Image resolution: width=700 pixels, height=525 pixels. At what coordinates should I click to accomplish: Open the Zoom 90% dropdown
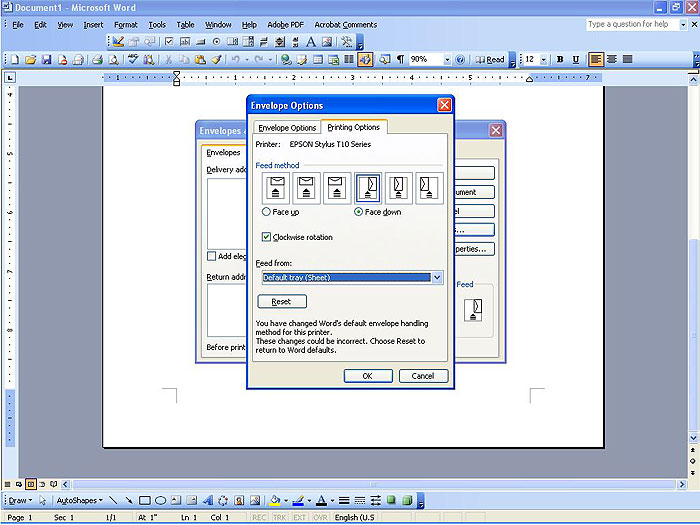[447, 59]
